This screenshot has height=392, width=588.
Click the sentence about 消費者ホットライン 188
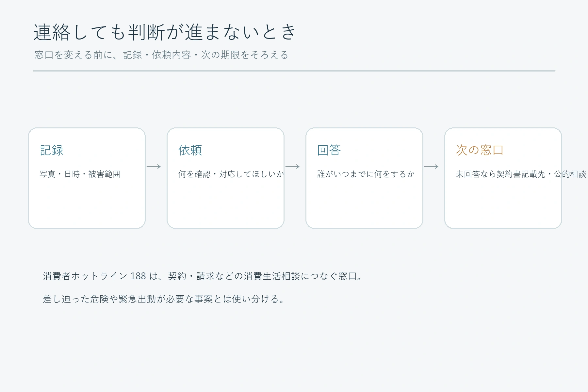[x=203, y=276]
